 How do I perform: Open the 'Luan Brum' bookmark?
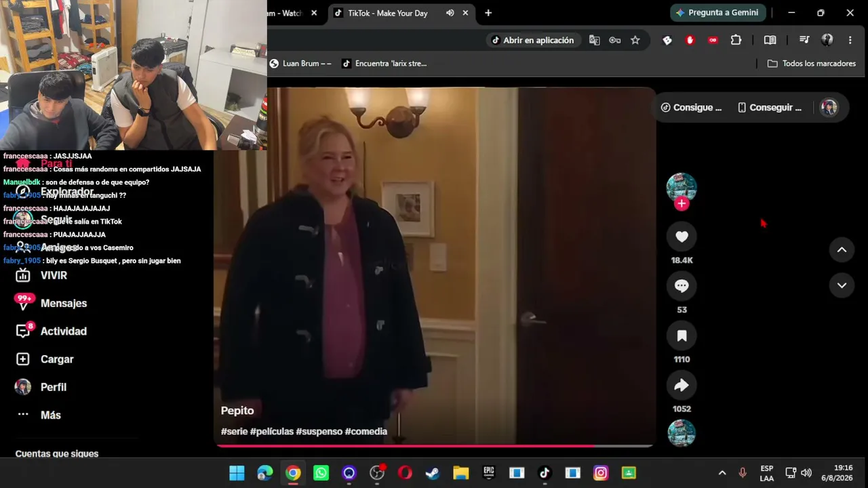coord(300,64)
